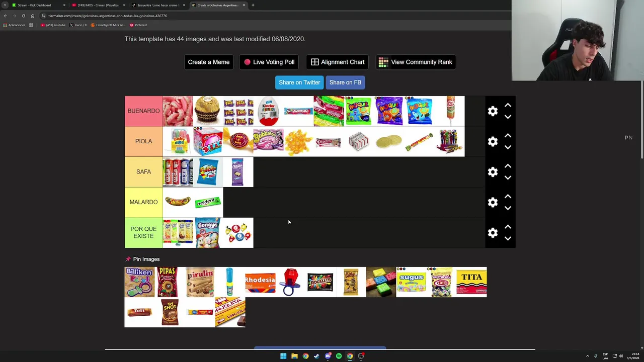This screenshot has height=362, width=644.
Task: Select the Ferrero Rocher image in BUENARDO
Action: pos(208,111)
